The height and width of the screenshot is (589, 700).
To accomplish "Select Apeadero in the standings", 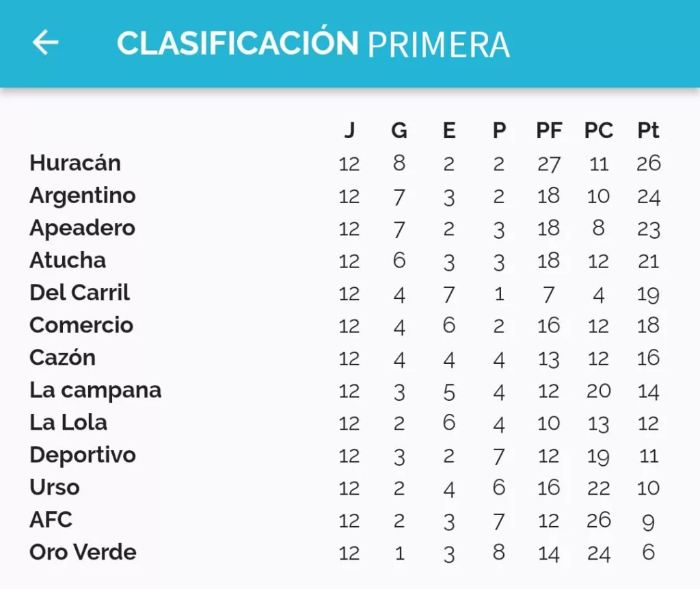I will 82,228.
